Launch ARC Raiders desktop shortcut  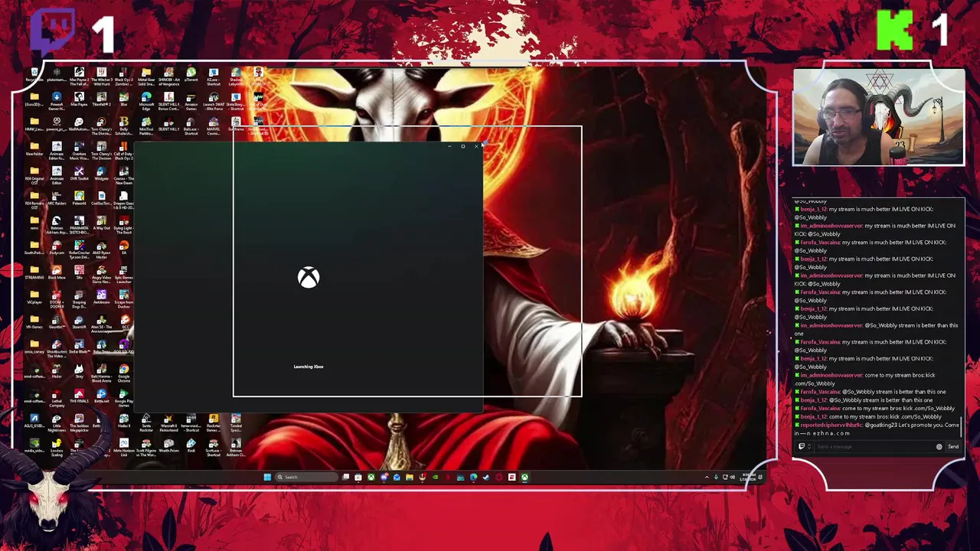click(57, 197)
